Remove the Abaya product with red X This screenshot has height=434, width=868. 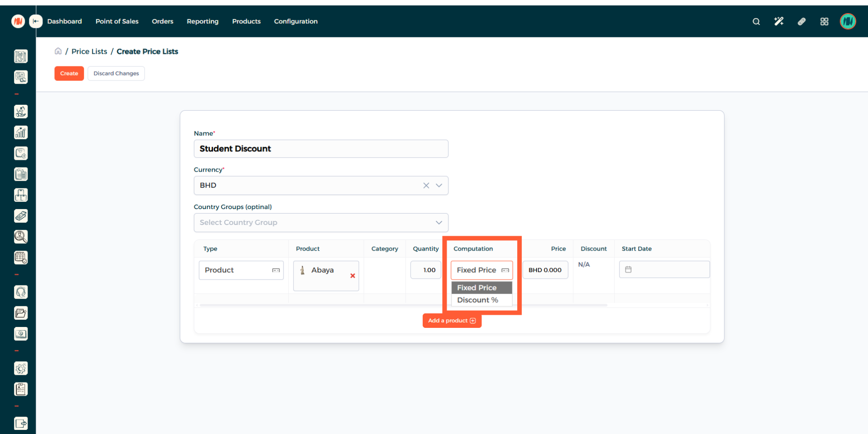click(353, 275)
